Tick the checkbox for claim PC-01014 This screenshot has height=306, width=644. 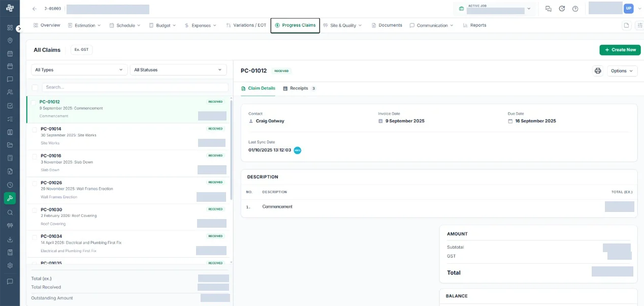click(35, 129)
